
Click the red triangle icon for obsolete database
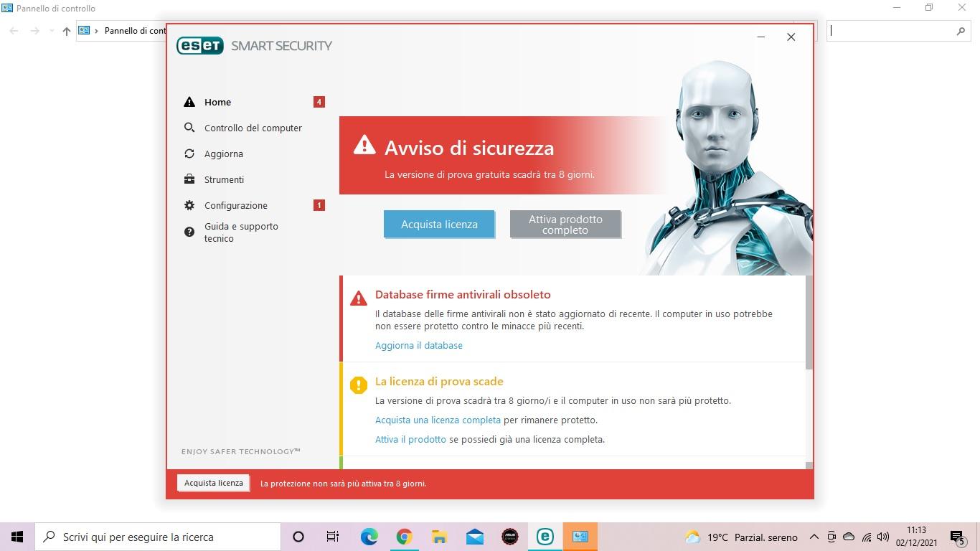(359, 298)
